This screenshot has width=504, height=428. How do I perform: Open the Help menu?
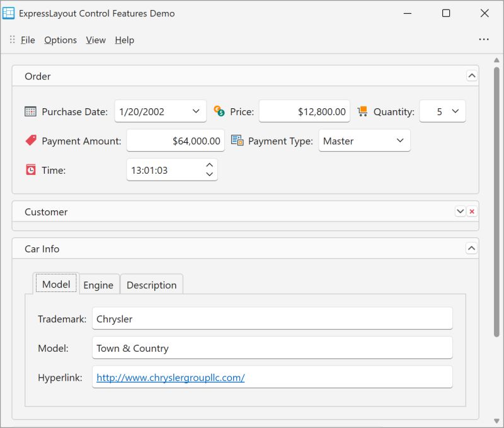(x=125, y=40)
